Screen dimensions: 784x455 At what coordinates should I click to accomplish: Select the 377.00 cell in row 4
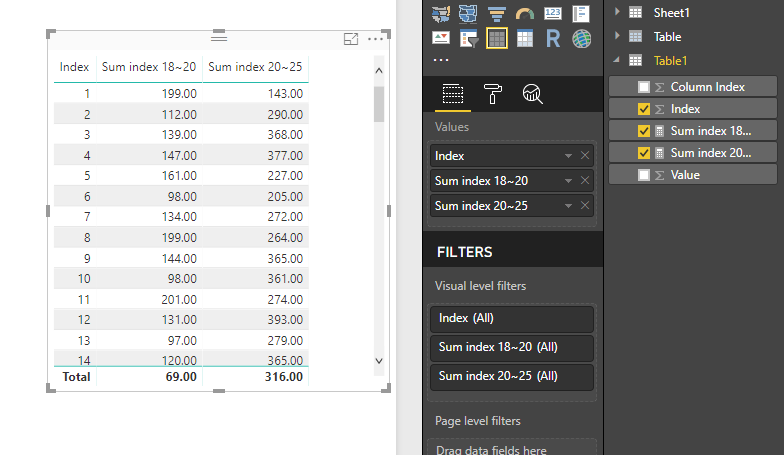tap(285, 156)
